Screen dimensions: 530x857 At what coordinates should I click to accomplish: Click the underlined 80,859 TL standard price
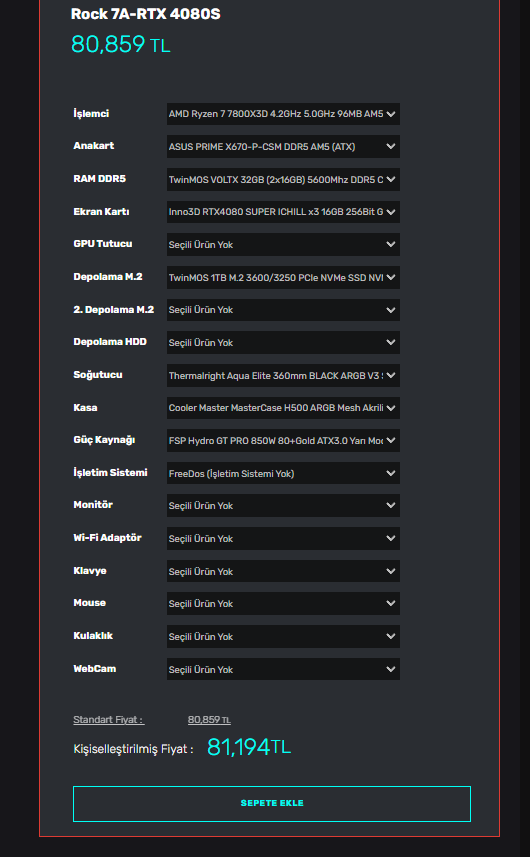tap(209, 720)
